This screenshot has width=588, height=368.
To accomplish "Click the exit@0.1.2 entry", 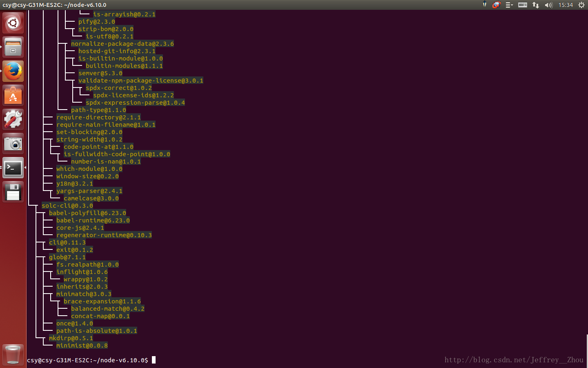I will 75,250.
